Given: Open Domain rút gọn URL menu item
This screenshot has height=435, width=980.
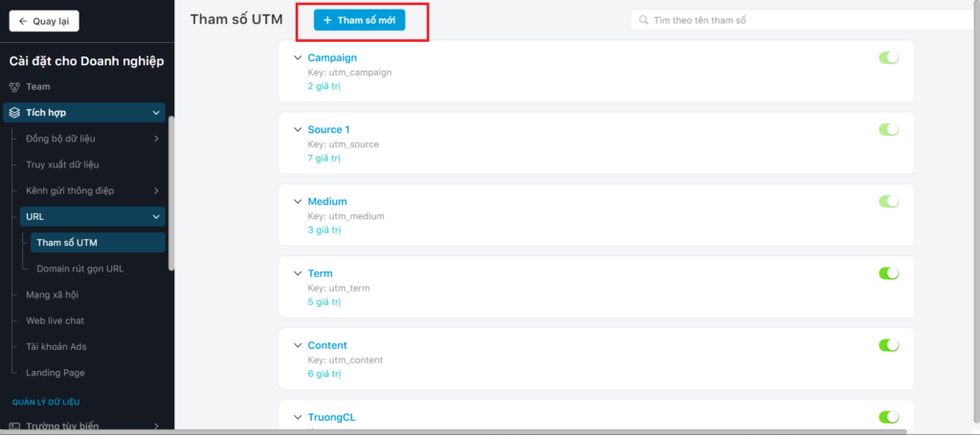Looking at the screenshot, I should click(x=79, y=269).
